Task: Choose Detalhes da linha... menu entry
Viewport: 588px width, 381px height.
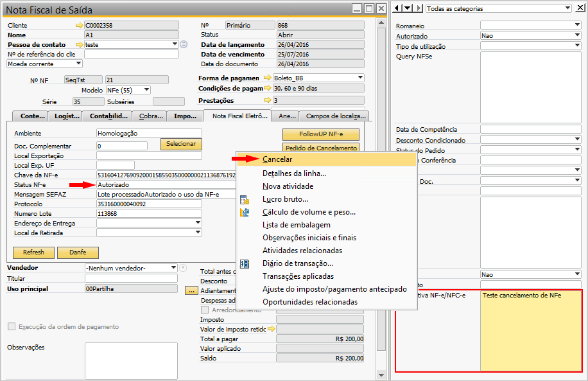Action: click(x=326, y=173)
